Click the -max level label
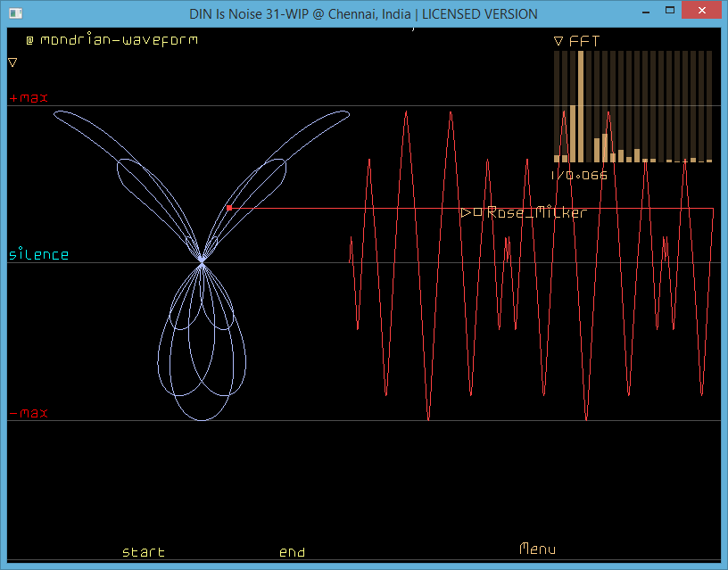728x570 pixels. click(x=29, y=413)
